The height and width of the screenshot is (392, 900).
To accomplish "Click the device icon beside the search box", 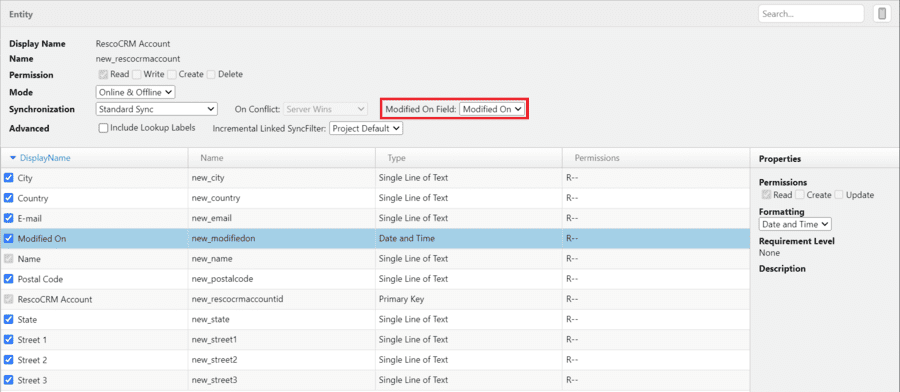I will coord(882,14).
